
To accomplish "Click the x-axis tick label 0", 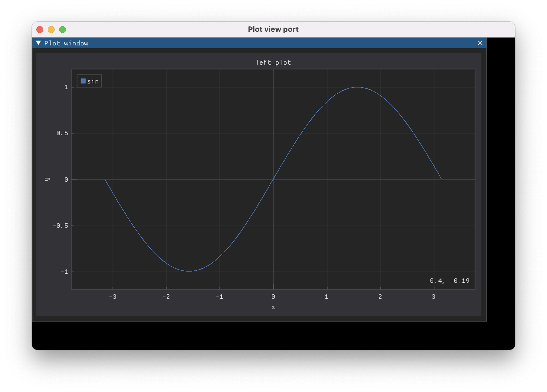I will 273,297.
